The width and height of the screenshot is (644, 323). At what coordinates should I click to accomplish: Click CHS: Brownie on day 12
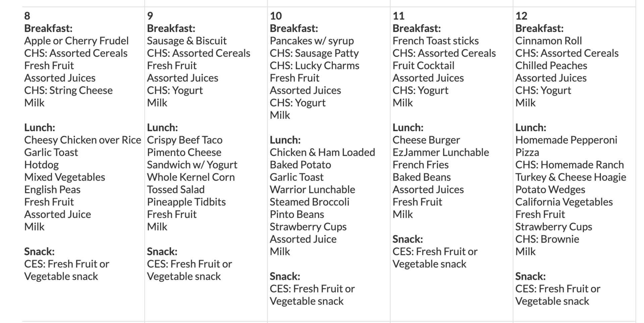tap(547, 239)
